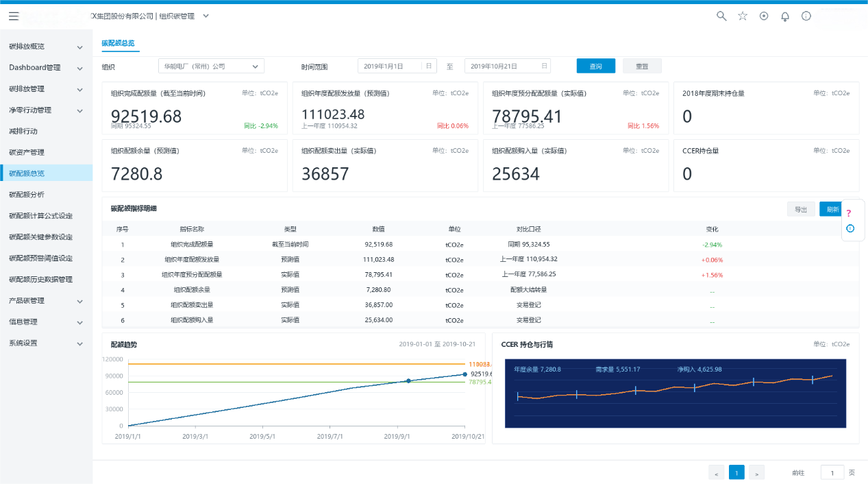868x484 pixels.
Task: Click the 111023.48 annual issuance card
Action: pyautogui.click(x=385, y=108)
